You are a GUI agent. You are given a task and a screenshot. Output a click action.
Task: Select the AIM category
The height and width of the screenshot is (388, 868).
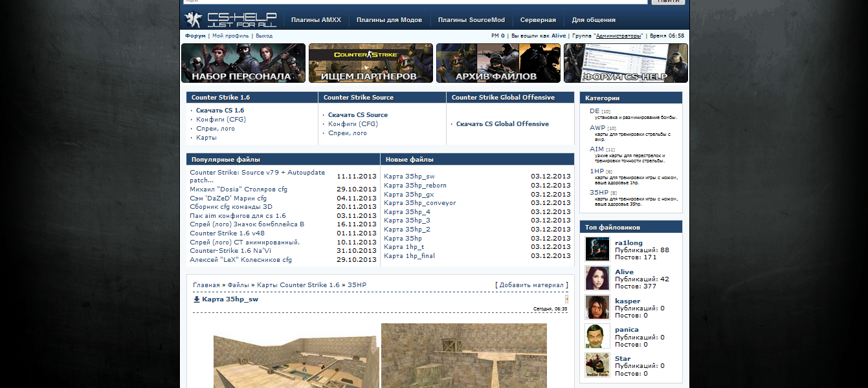(597, 149)
